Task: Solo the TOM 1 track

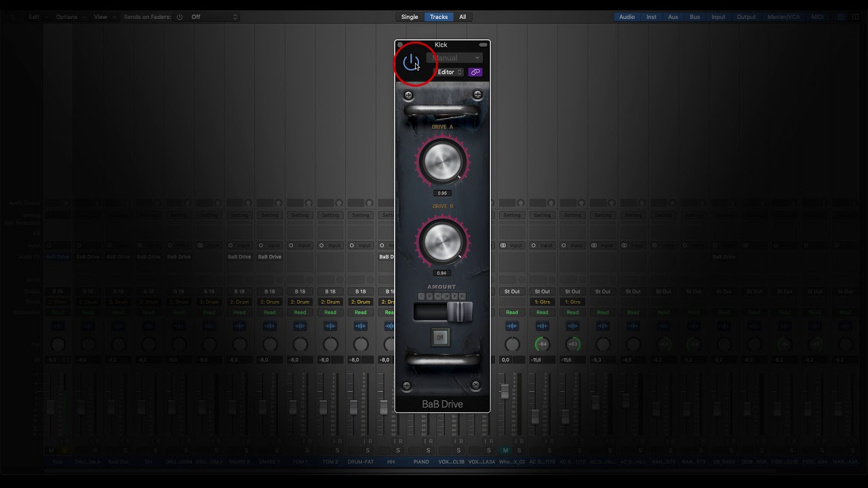Action: point(307,450)
